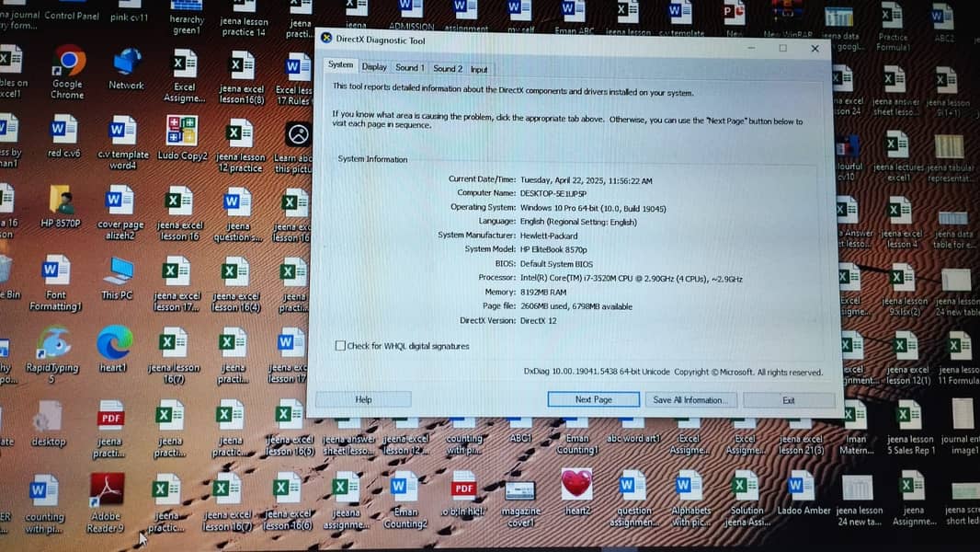Switch to the Display tab
Viewport: 980px width, 552px height.
(374, 67)
